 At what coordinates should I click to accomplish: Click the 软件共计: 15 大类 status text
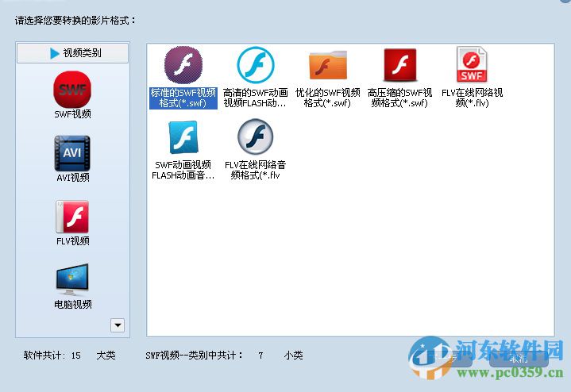69,355
